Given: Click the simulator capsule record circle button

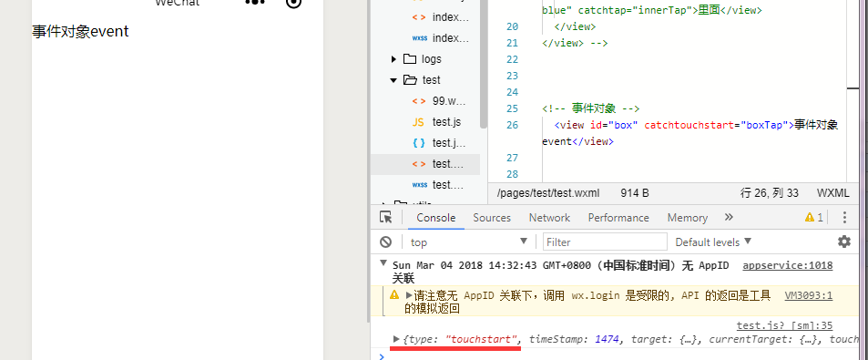Looking at the screenshot, I should [294, 3].
